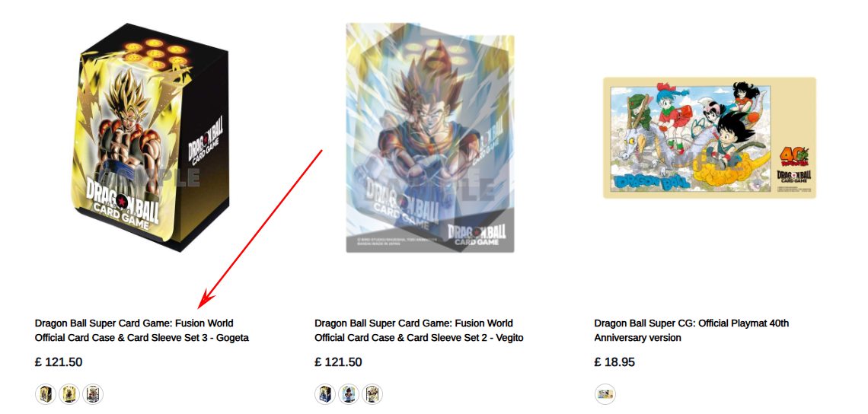The image size is (868, 414).
Task: Select the first Gogeta variant thumbnail swatch
Action: [x=46, y=394]
